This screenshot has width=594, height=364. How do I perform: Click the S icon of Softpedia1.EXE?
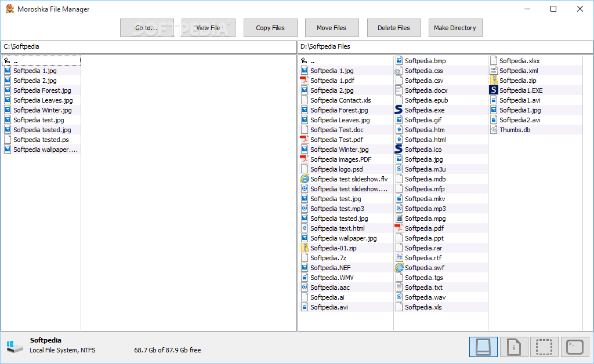[493, 90]
